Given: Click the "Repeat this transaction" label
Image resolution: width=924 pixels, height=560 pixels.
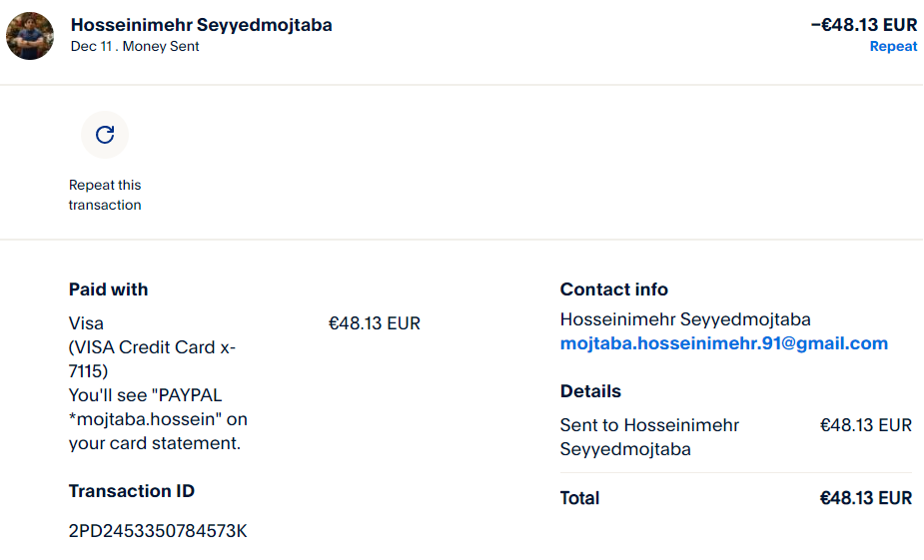Looking at the screenshot, I should coord(105,195).
